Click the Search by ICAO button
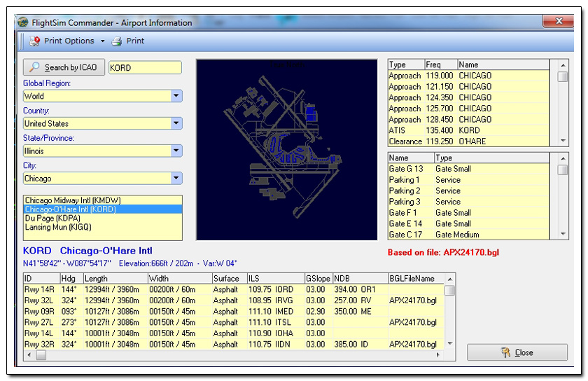This screenshot has height=381, width=588. pos(64,67)
